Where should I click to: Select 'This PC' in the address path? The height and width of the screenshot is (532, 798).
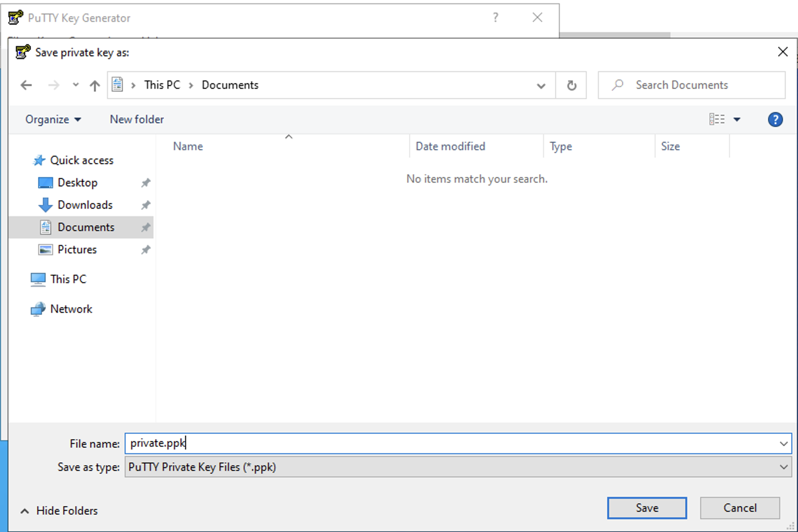(162, 85)
